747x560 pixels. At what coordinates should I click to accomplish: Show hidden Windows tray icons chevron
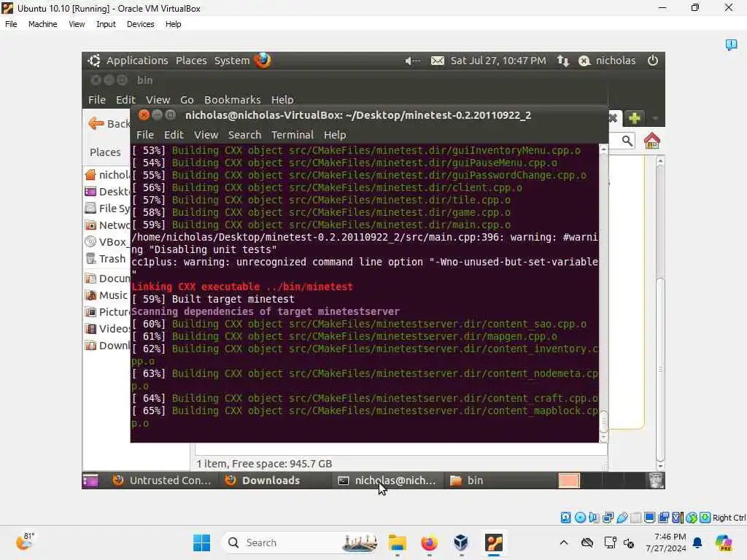coord(564,542)
